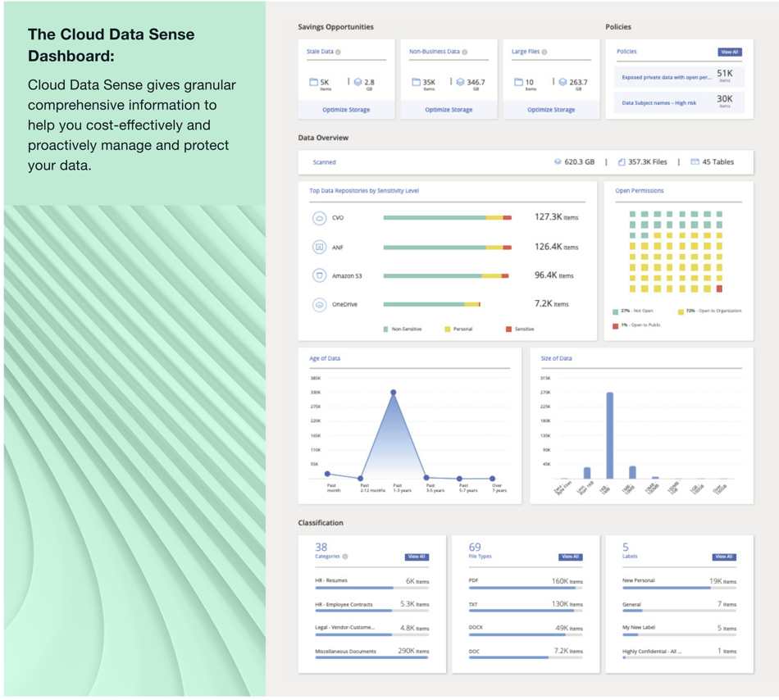Click the tallest bar in Size of Data chart
Screen dimensions: 779x700
[x=609, y=435]
